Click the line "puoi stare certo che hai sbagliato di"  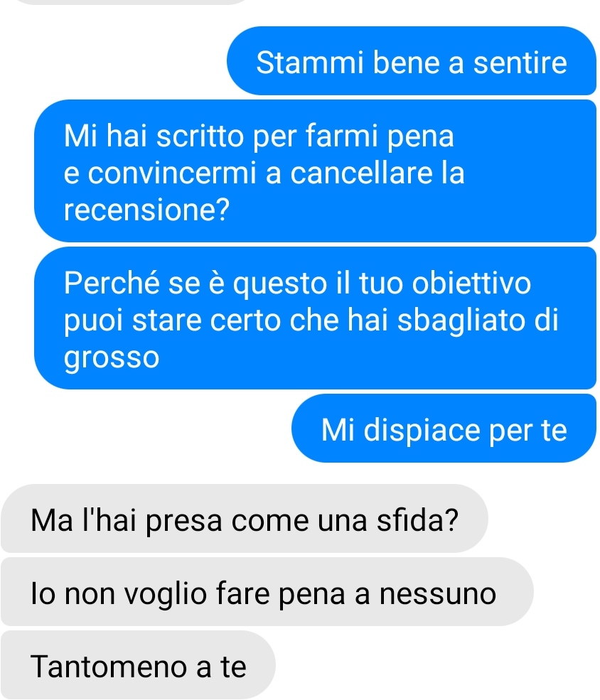tap(311, 320)
